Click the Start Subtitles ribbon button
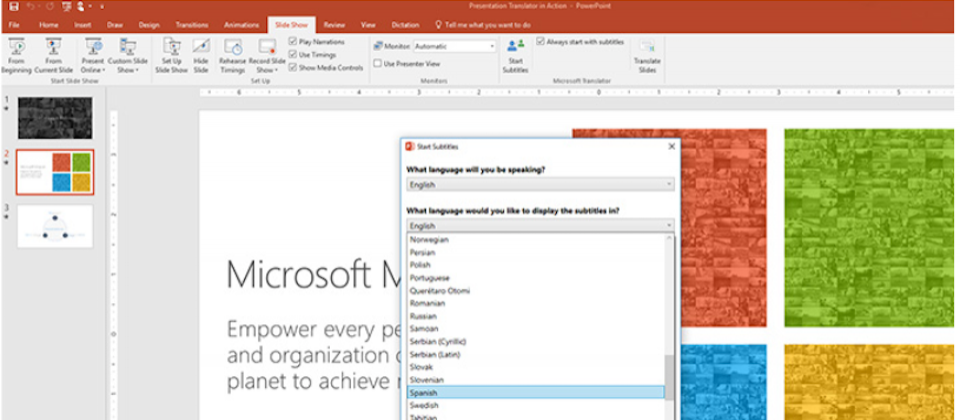The width and height of the screenshot is (960, 420). pos(516,56)
